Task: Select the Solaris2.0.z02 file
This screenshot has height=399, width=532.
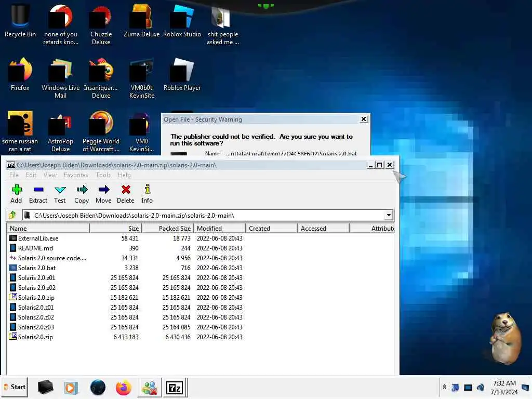Action: click(200, 317)
